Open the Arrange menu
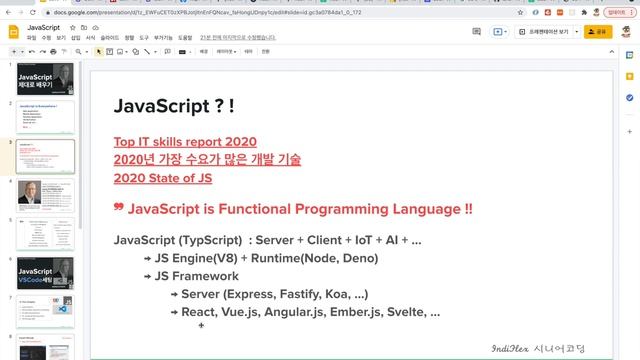This screenshot has width=640, height=360. point(129,38)
